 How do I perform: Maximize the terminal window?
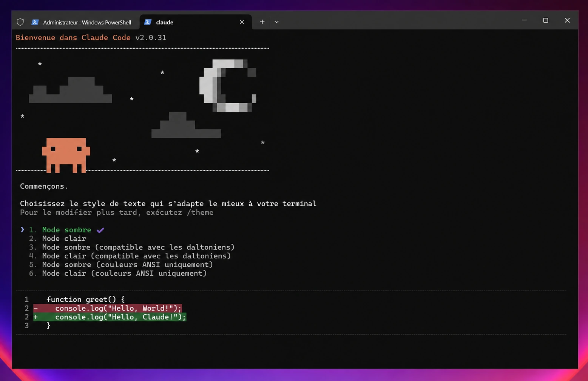point(546,20)
